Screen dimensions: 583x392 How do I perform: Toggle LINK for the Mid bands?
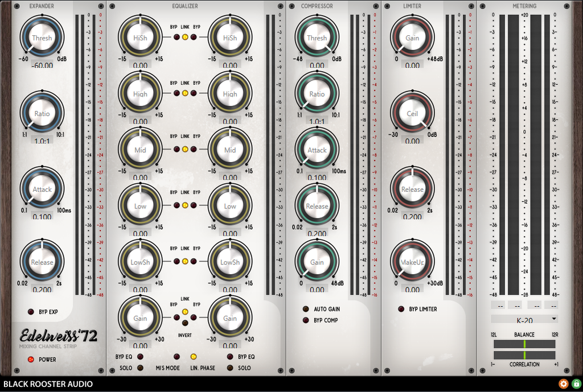[185, 150]
